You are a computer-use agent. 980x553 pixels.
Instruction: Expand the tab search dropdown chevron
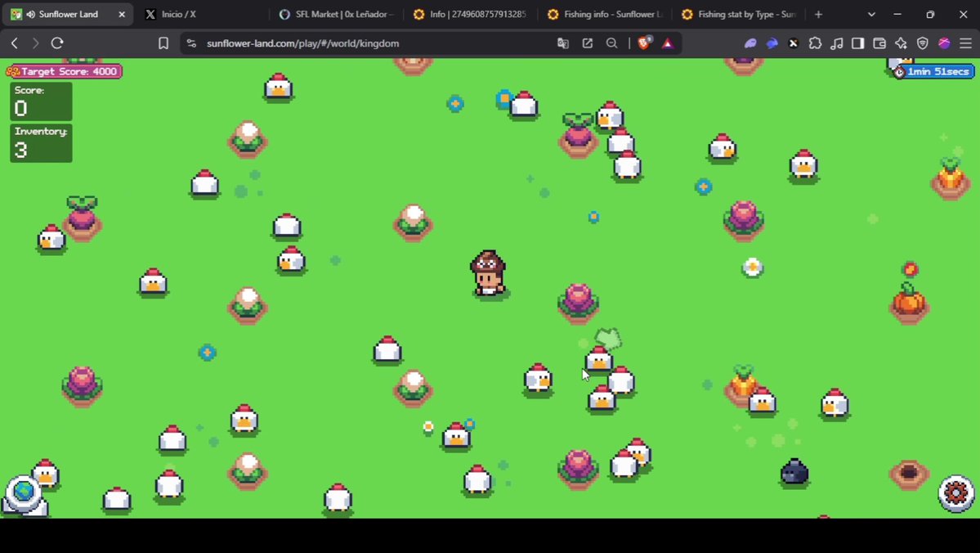[871, 15]
